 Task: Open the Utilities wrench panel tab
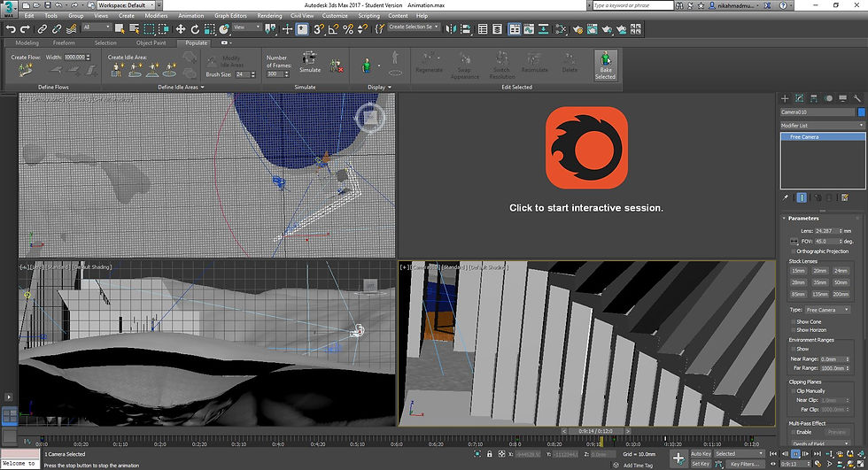coord(857,98)
